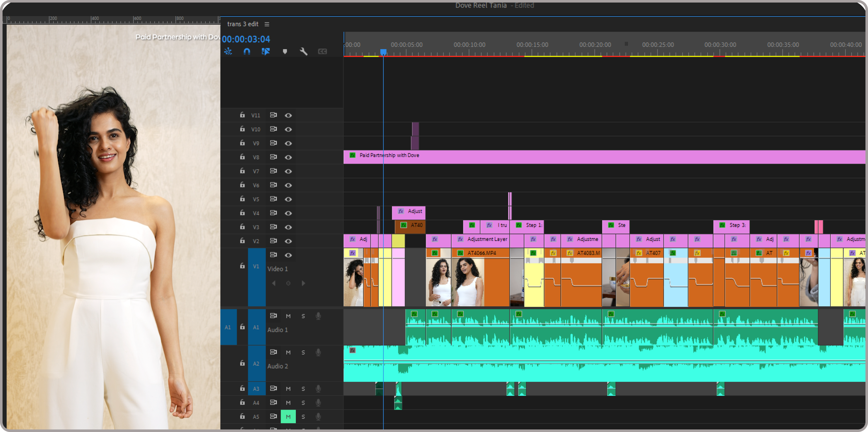The height and width of the screenshot is (432, 868).
Task: Mute the Audio 1 track
Action: (x=288, y=316)
